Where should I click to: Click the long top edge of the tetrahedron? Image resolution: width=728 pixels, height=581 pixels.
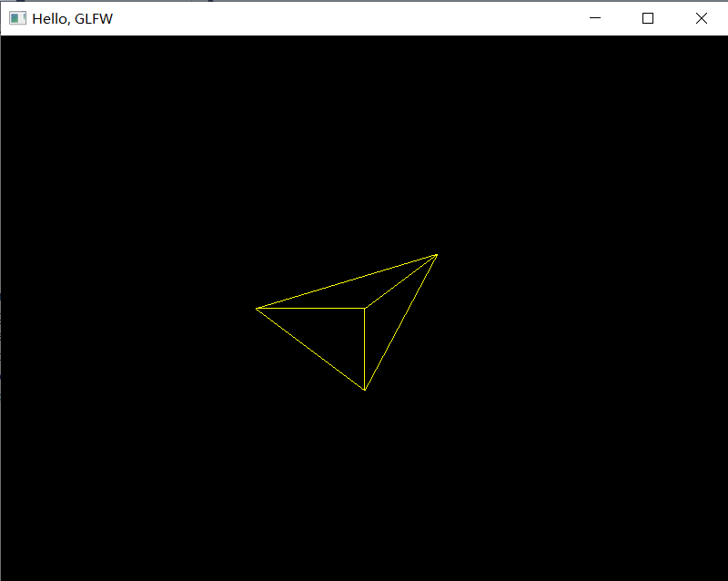pos(346,282)
